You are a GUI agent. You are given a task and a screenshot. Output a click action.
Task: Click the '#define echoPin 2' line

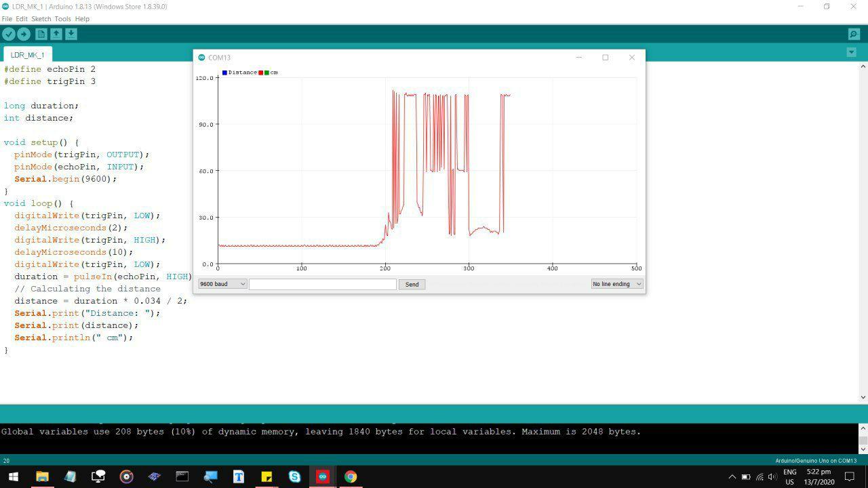50,69
